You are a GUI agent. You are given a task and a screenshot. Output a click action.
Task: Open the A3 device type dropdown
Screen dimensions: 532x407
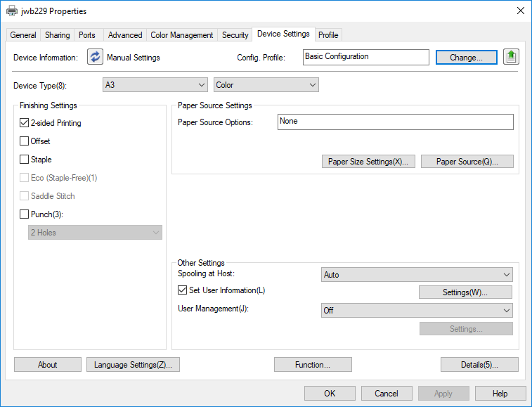coord(155,85)
